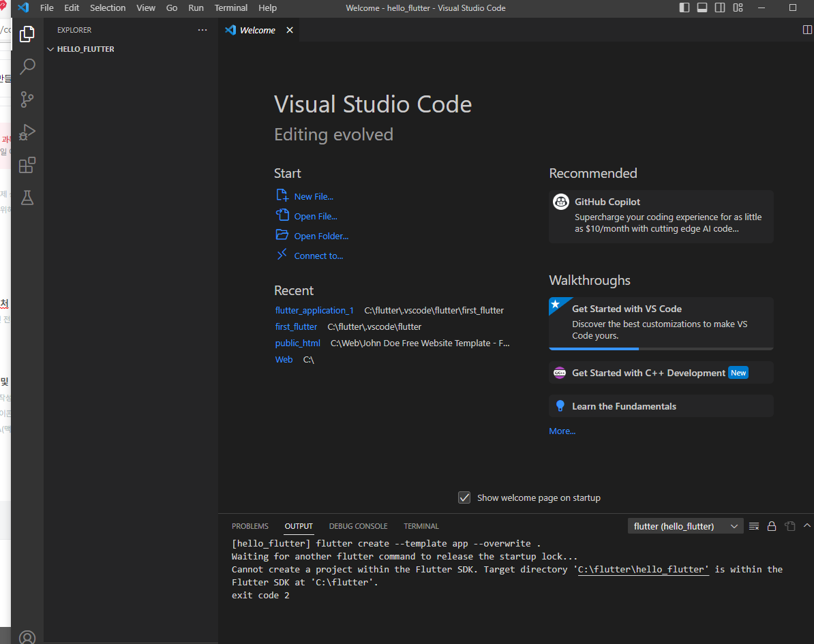Open the Selection menu
The image size is (814, 644).
tap(108, 7)
